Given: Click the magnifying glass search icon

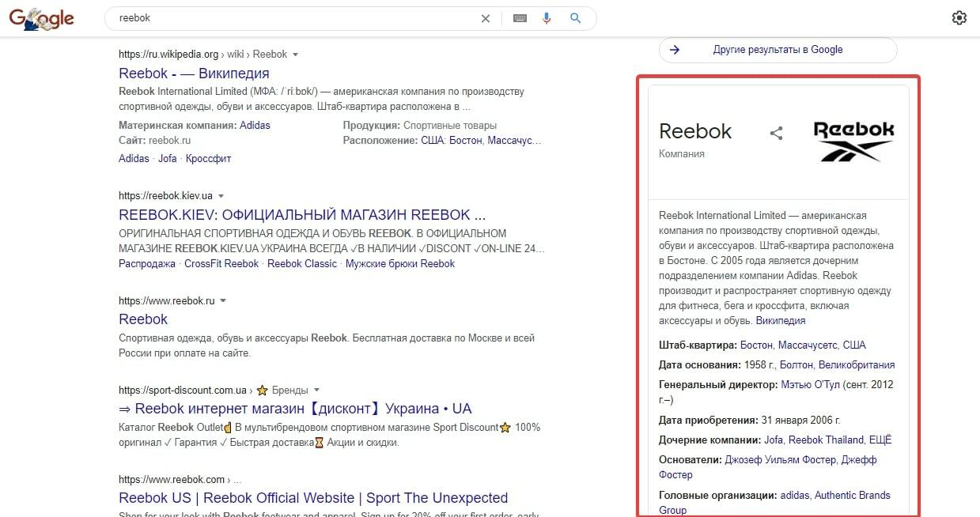Looking at the screenshot, I should point(575,18).
